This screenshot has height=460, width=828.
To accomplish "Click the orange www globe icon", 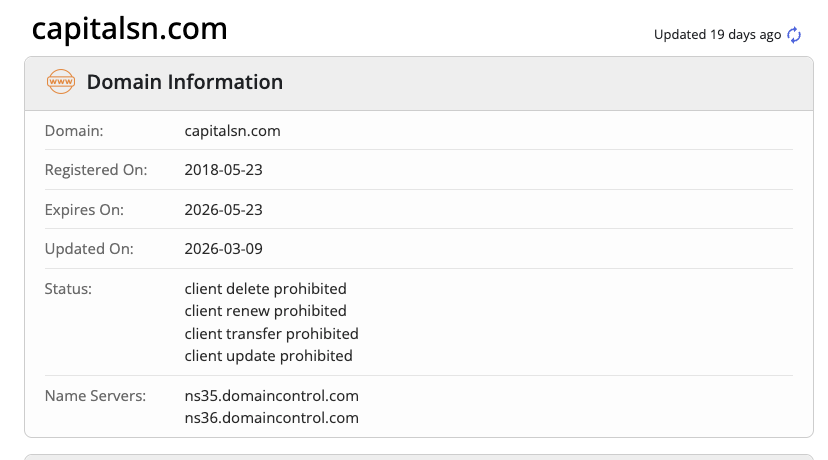I will point(61,82).
